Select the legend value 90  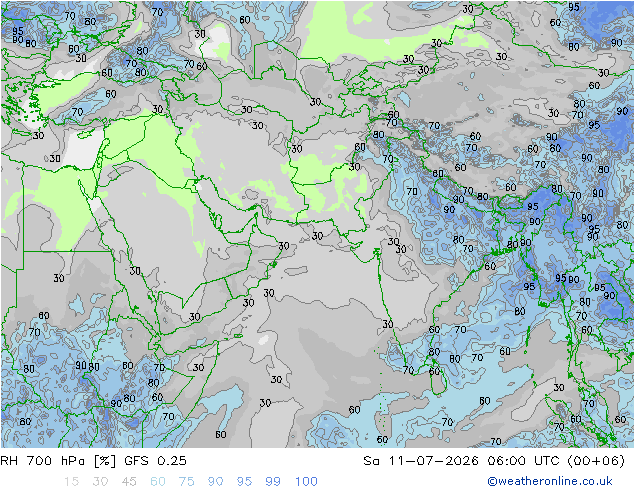click(x=215, y=482)
